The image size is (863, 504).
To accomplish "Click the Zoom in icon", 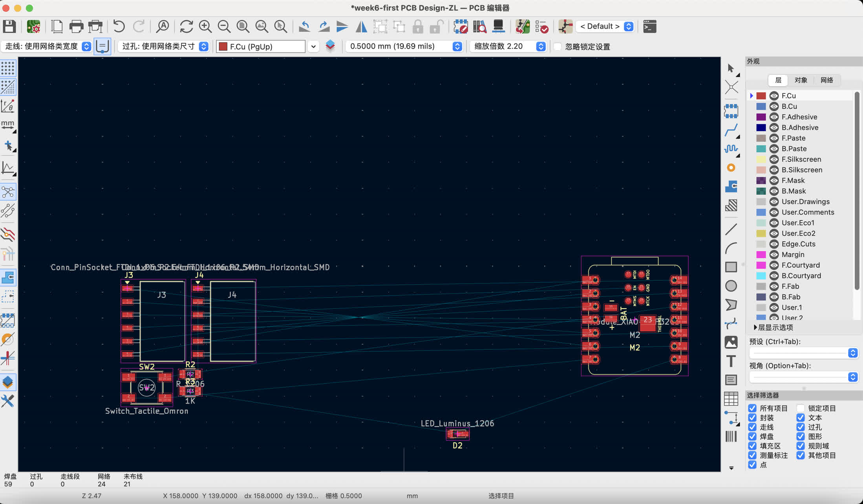I will pos(205,27).
